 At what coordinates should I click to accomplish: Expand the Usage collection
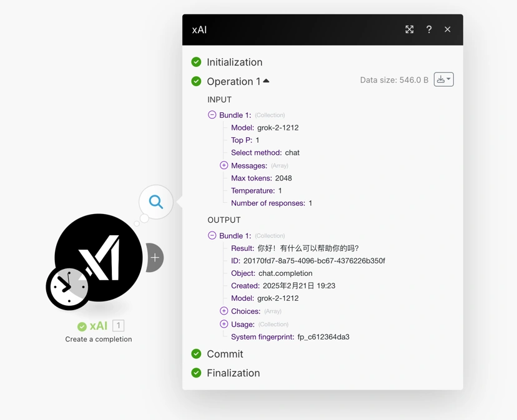[x=224, y=324]
